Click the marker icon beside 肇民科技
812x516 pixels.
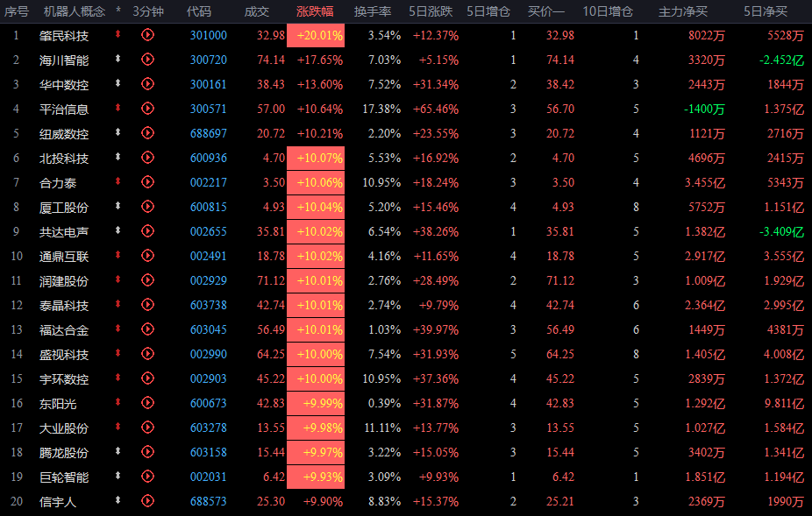[x=118, y=34]
